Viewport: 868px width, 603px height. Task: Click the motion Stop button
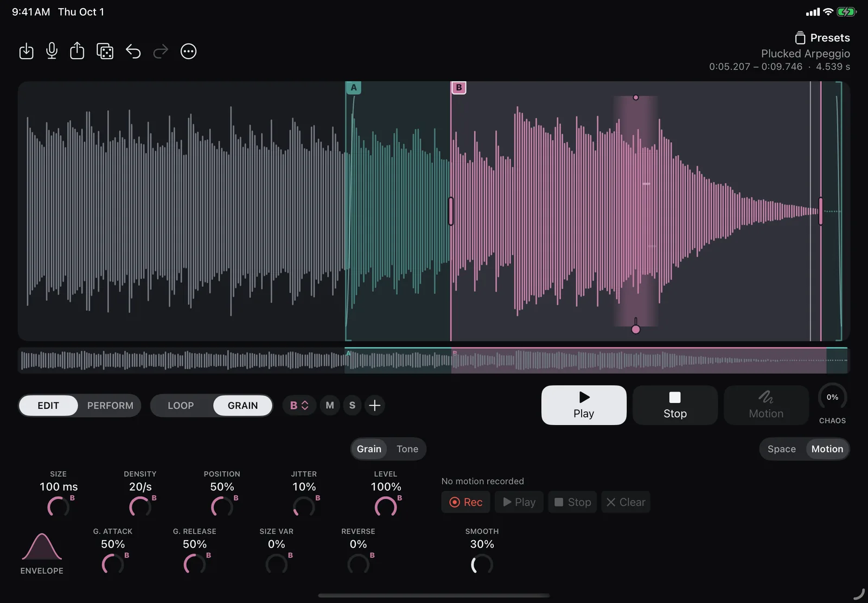point(573,502)
